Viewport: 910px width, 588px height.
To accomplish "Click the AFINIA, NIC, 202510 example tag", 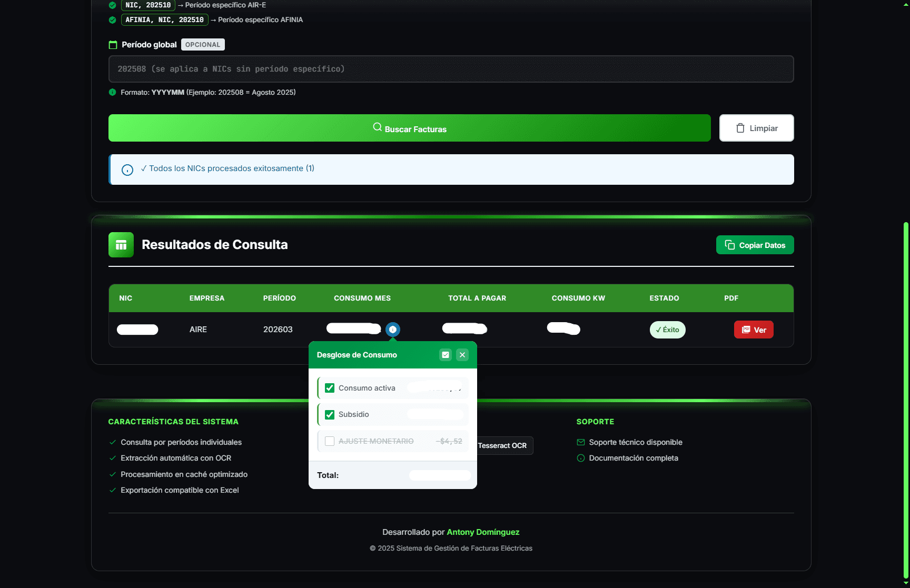I will click(x=164, y=20).
